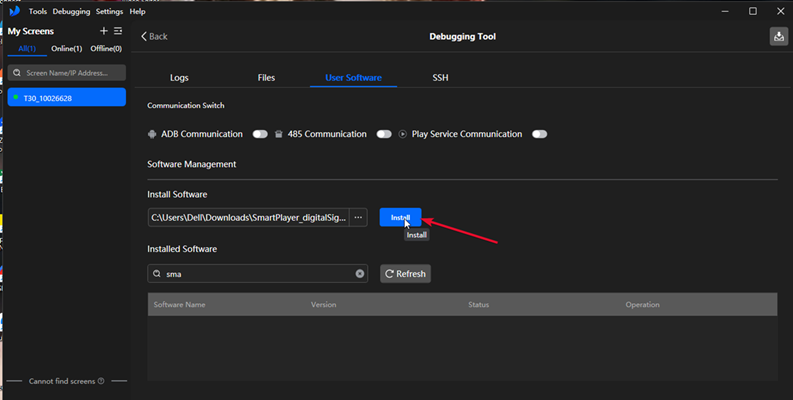
Task: Maximize the application window
Action: click(x=753, y=11)
